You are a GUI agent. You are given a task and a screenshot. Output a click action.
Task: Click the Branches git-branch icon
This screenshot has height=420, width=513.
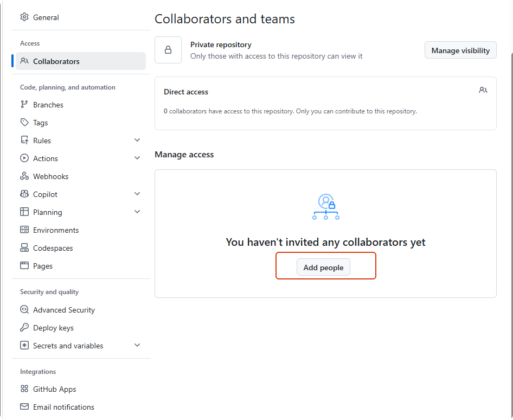[x=24, y=104]
